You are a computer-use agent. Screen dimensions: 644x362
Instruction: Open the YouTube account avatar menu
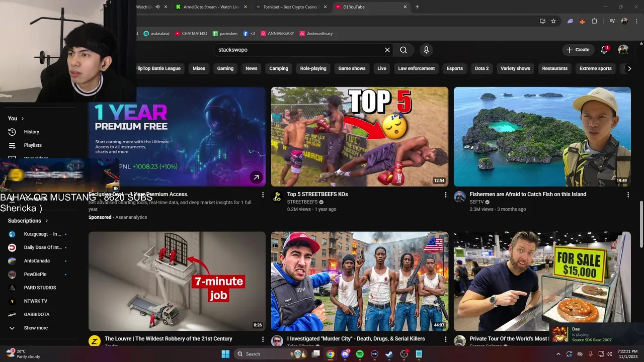623,50
